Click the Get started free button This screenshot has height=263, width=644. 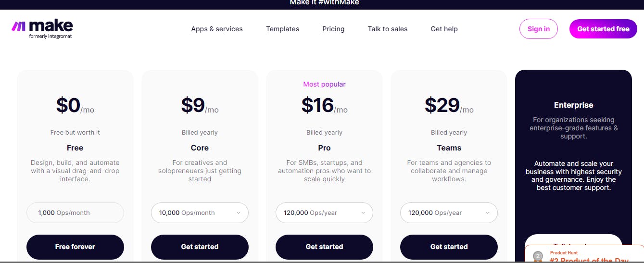pos(603,29)
